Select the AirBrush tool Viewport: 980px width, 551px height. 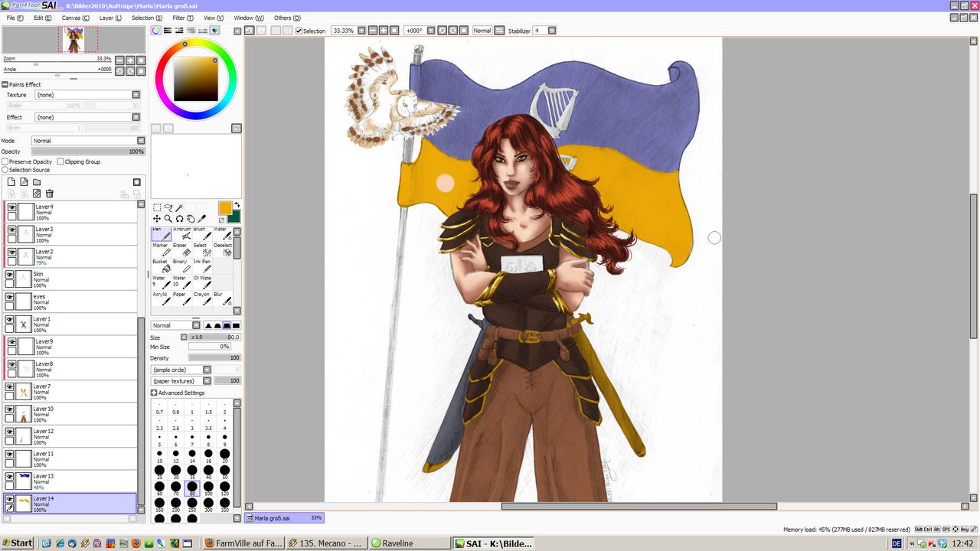click(181, 234)
